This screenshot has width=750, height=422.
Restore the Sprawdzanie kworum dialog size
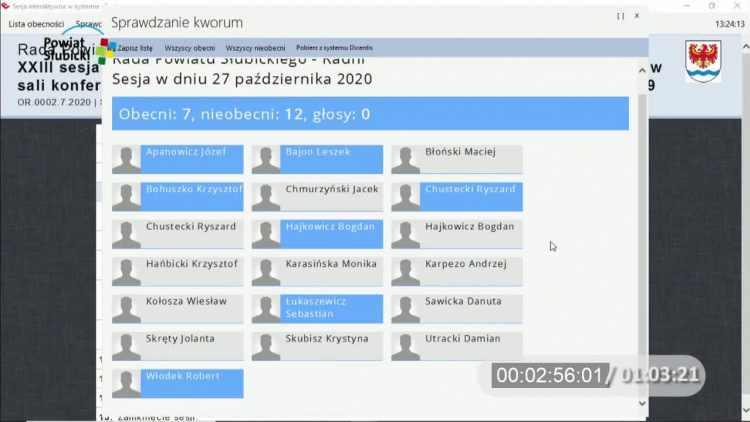click(x=620, y=16)
